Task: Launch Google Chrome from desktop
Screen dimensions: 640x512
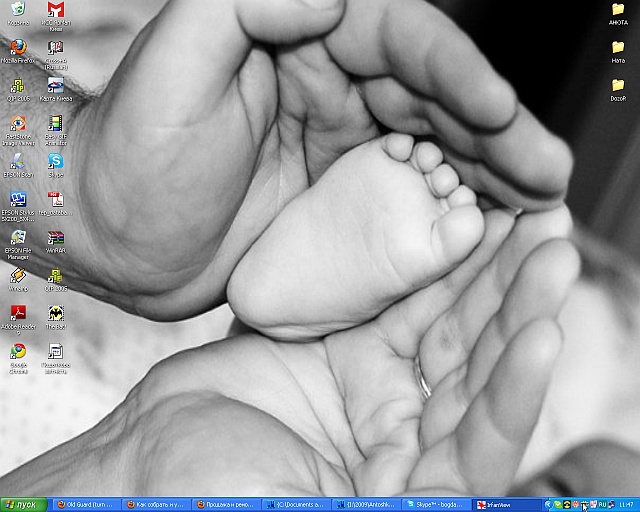Action: [x=18, y=358]
